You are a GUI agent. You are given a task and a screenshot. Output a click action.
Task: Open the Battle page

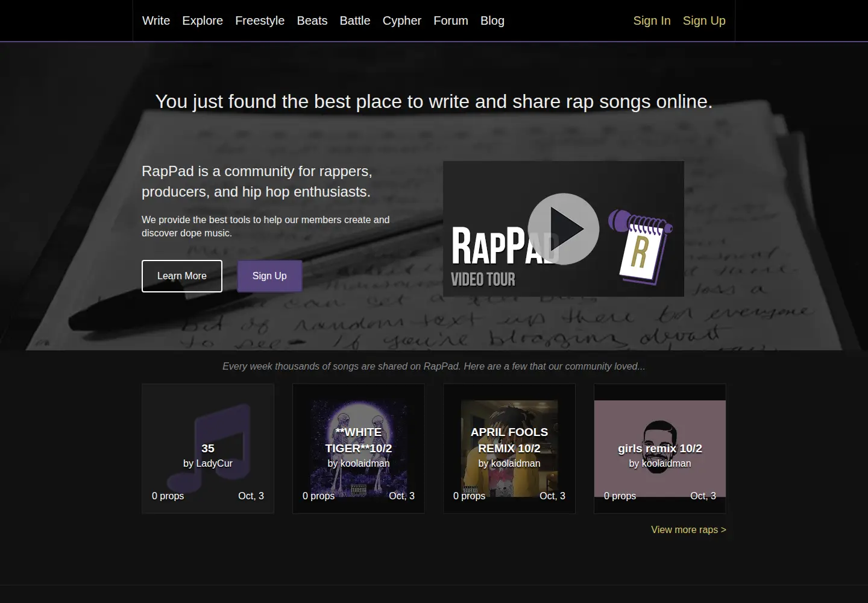coord(355,21)
